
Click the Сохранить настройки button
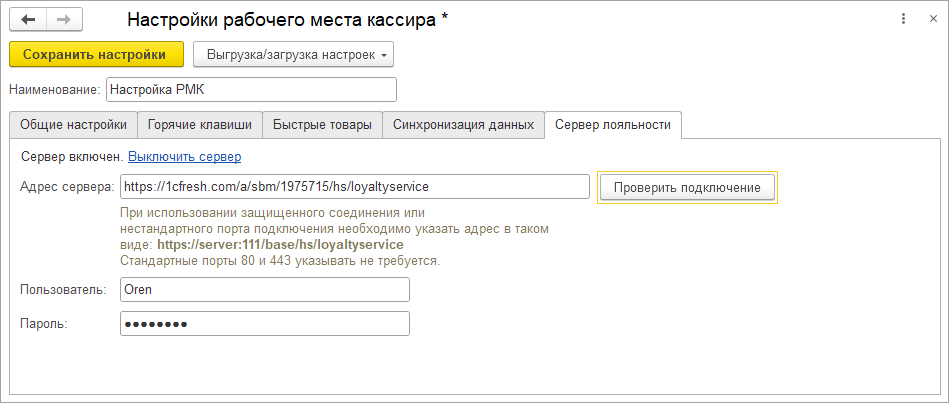point(96,54)
